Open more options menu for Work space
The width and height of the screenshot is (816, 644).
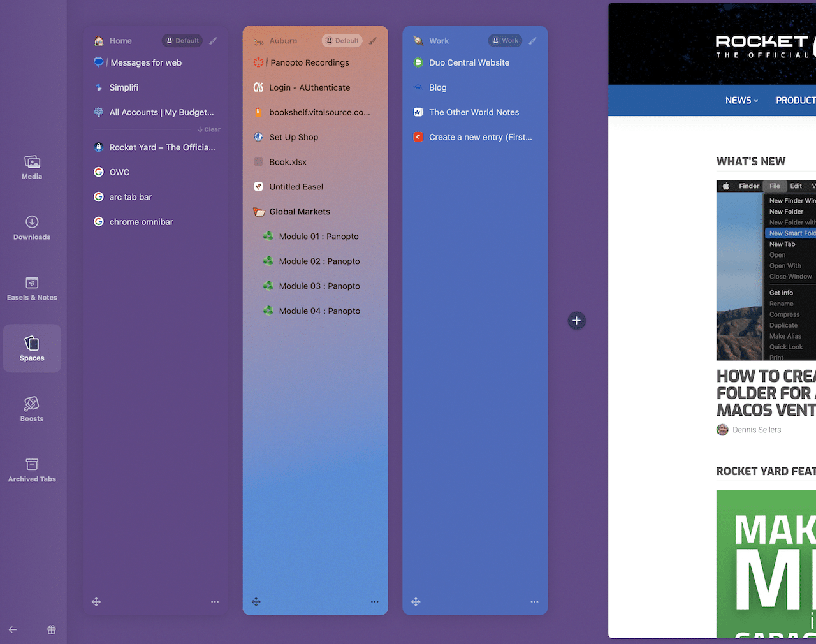click(x=534, y=602)
